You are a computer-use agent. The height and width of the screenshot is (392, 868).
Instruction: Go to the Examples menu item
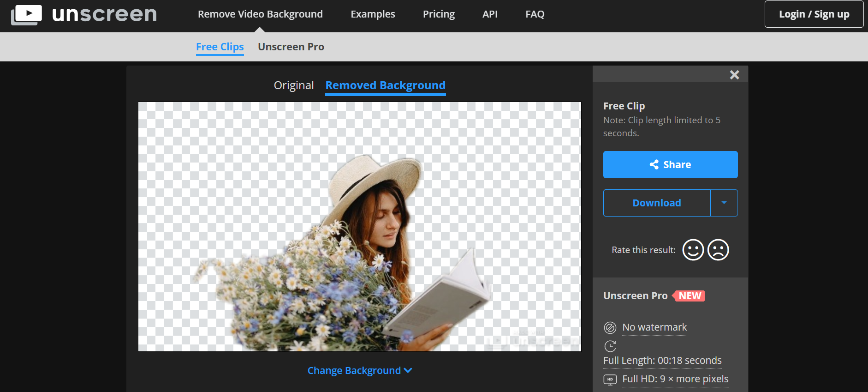coord(373,14)
